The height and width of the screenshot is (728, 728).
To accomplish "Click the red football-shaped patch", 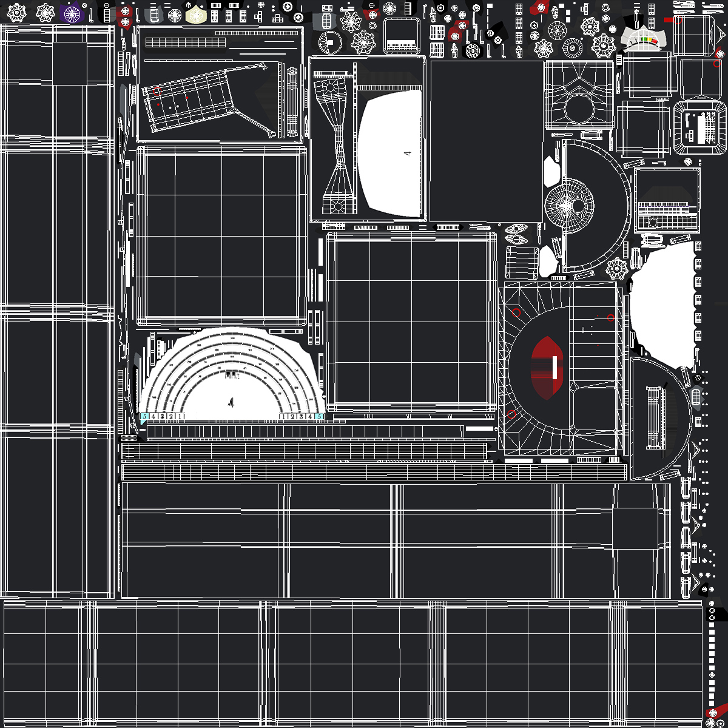I will [548, 368].
